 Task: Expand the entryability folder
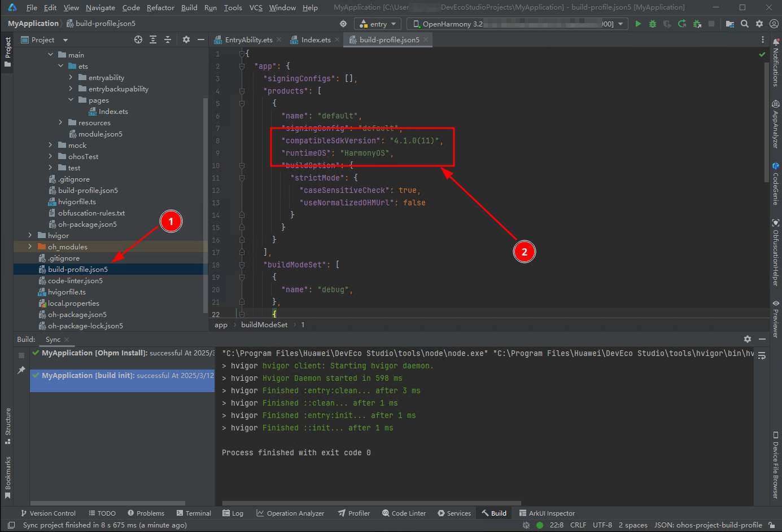[71, 77]
